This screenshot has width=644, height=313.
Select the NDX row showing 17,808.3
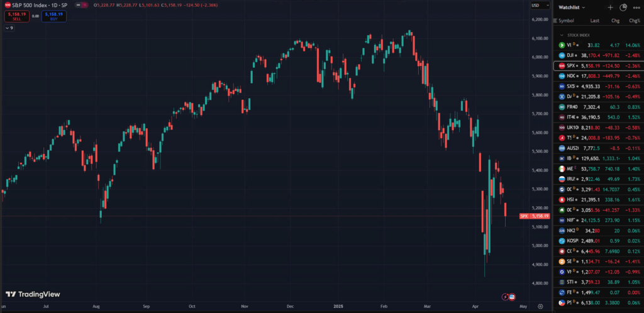coord(599,76)
